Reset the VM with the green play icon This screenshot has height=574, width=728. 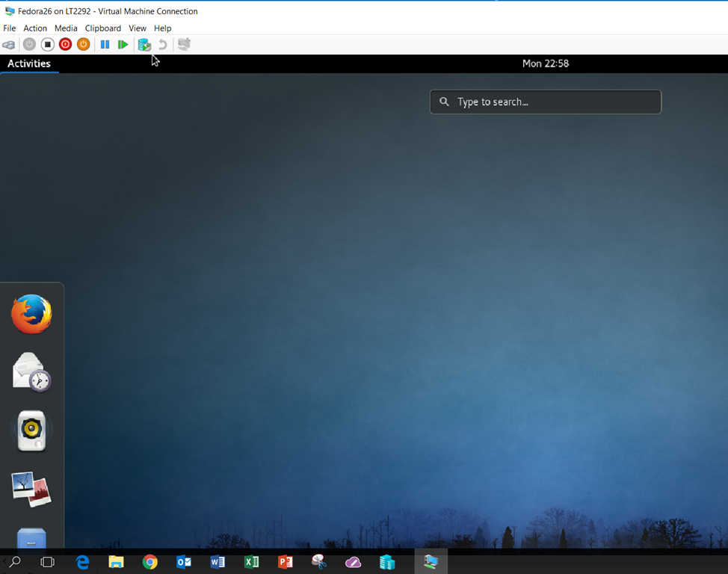pos(123,45)
